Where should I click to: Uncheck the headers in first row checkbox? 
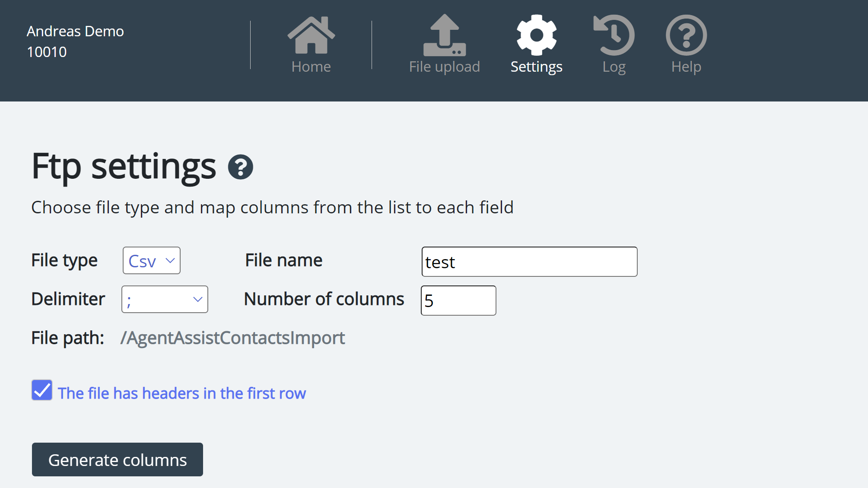click(x=42, y=390)
